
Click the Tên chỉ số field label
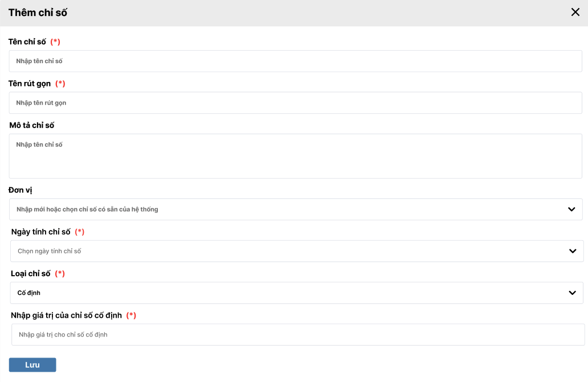point(27,42)
